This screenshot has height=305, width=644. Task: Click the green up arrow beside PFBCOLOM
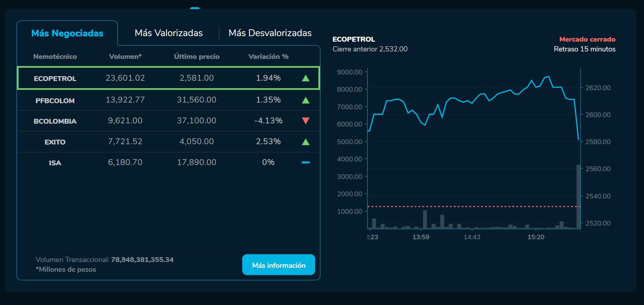click(x=305, y=100)
